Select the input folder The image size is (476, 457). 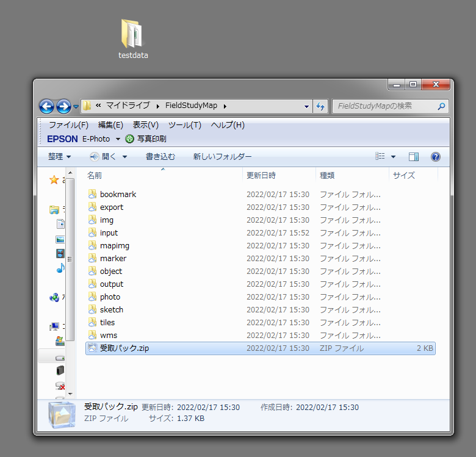[x=261, y=232]
